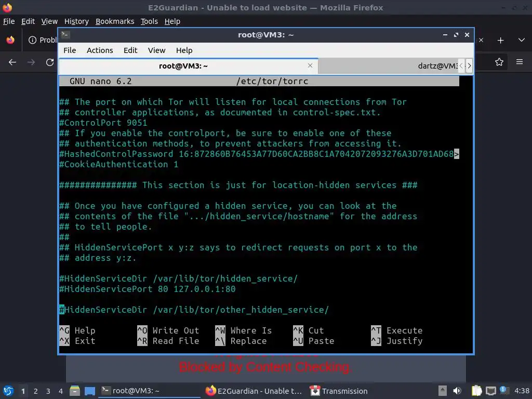Screen dimensions: 532x399
Task: Select the root@VM3: ~ terminal tab
Action: [x=188, y=66]
